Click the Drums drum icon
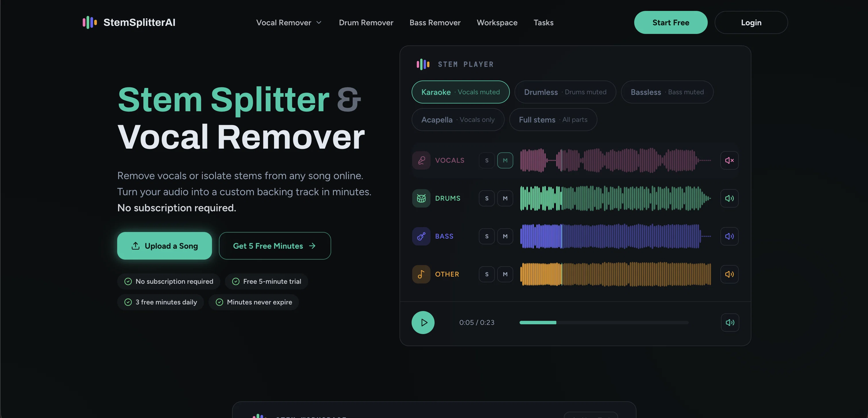Image resolution: width=868 pixels, height=418 pixels. click(421, 198)
